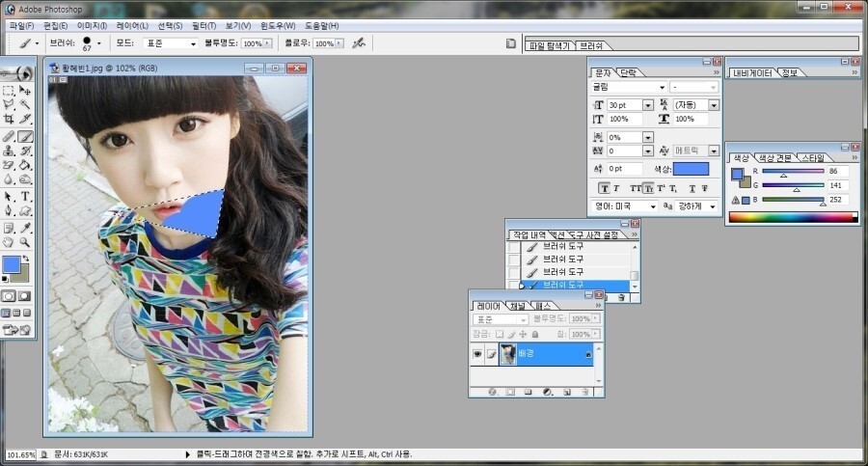Image resolution: width=868 pixels, height=466 pixels.
Task: Switch to full screen mode with menu bar
Action: (x=16, y=313)
